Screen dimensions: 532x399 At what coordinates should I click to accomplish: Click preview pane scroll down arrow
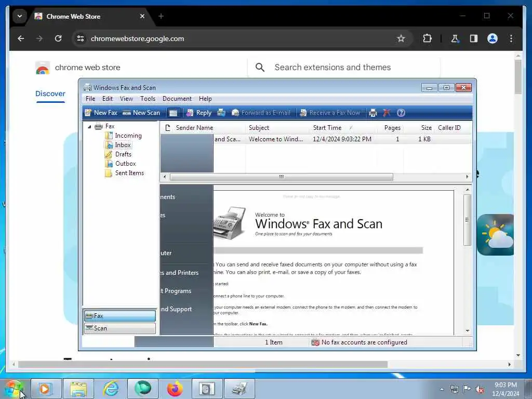click(468, 331)
